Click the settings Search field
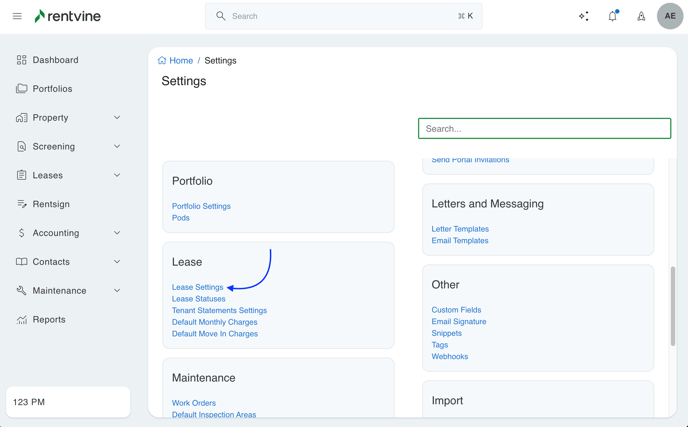 544,128
